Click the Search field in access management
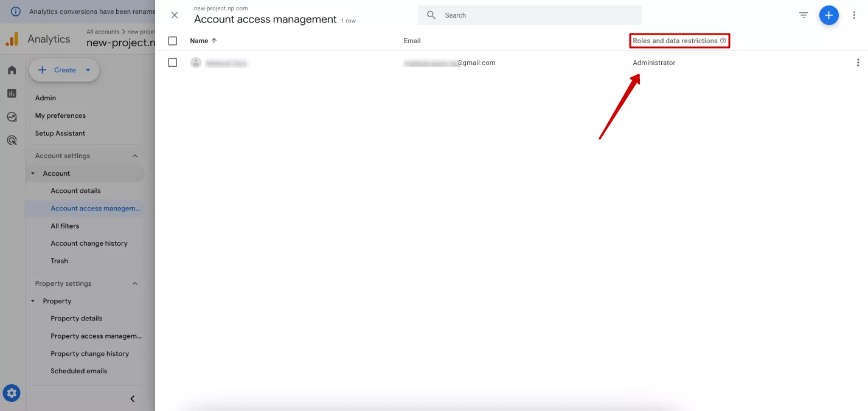 pos(530,15)
